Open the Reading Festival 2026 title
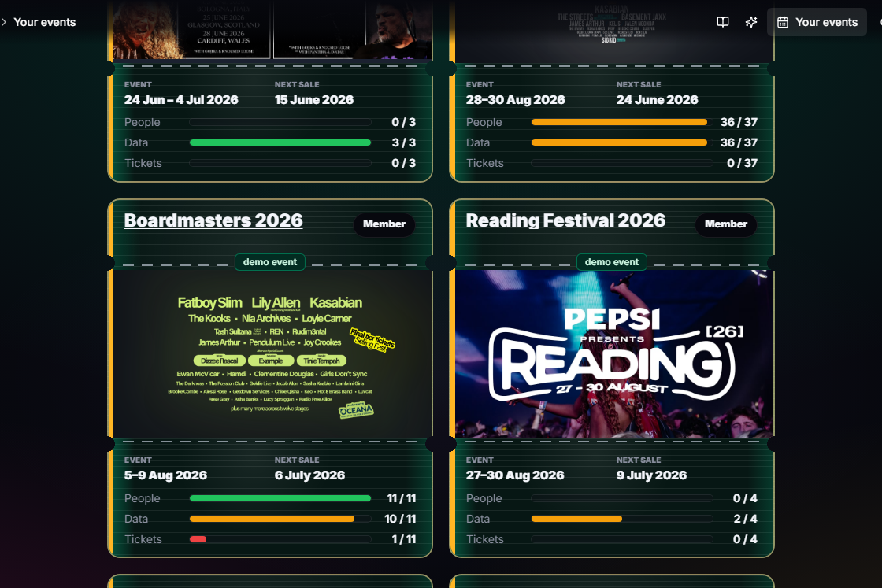Viewport: 882px width, 588px height. tap(565, 220)
